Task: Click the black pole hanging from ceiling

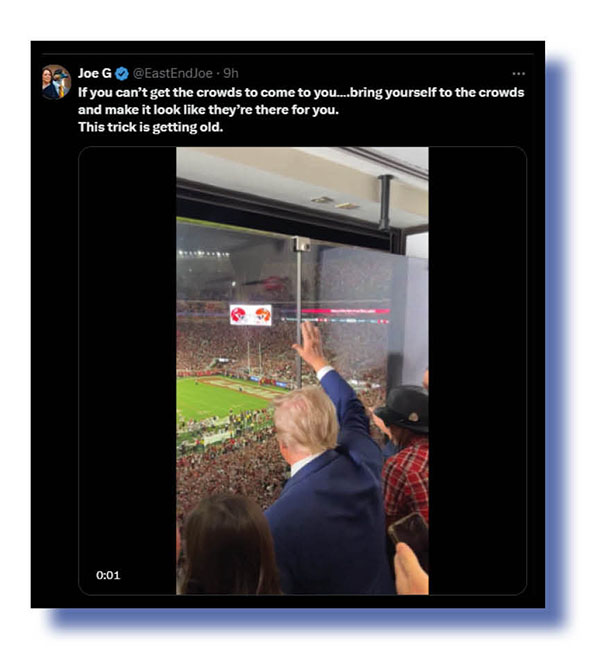Action: coord(385,202)
